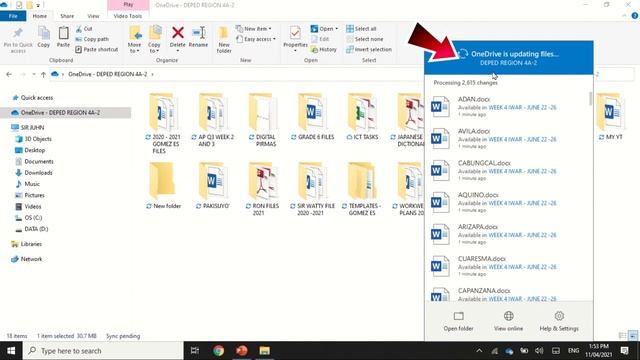Expand the recent locations chevron
640x360 pixels.
tap(33, 74)
